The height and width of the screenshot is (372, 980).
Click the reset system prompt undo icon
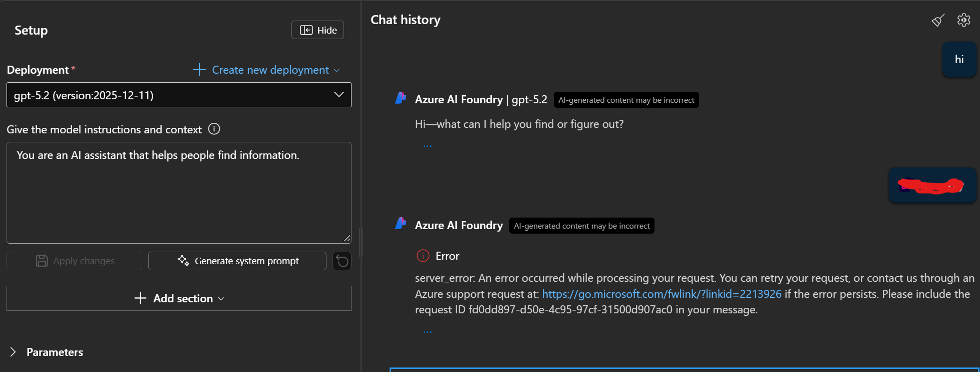point(342,261)
